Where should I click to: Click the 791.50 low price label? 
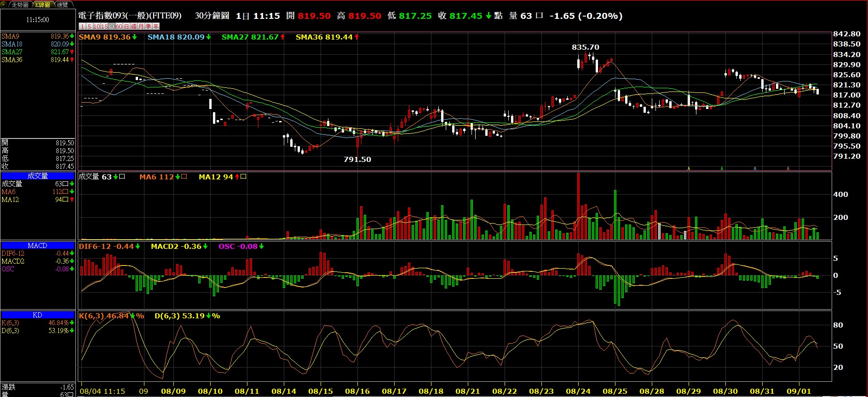point(357,160)
